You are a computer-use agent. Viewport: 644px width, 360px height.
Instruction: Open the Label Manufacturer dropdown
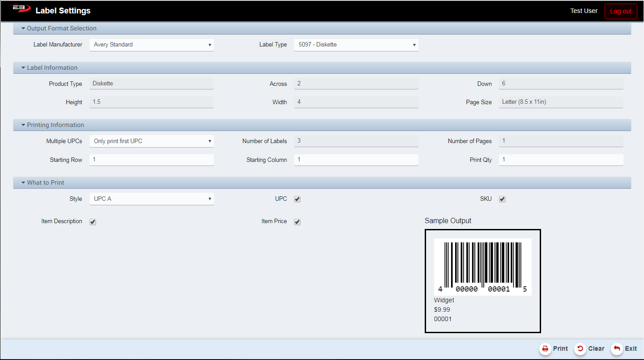click(152, 45)
